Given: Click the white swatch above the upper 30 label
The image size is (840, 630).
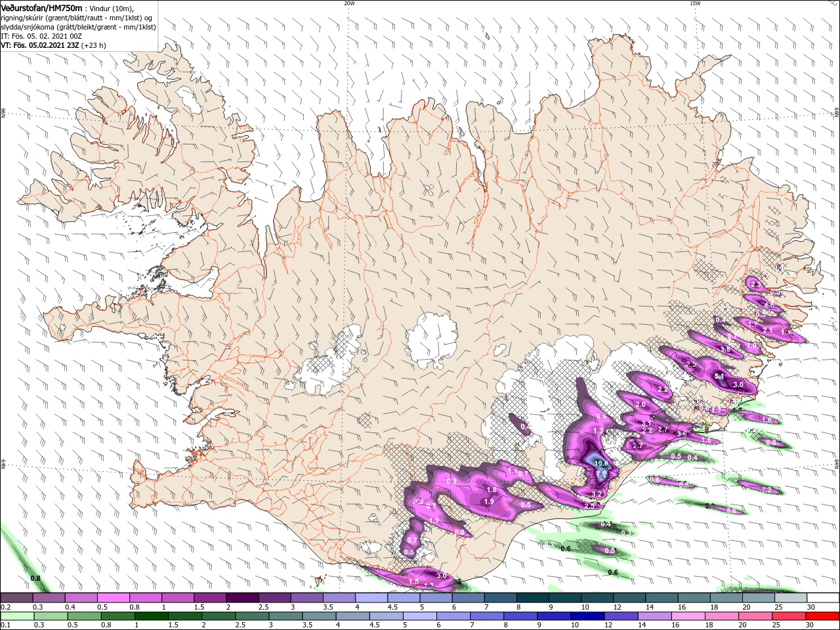Looking at the screenshot, I should [822, 598].
